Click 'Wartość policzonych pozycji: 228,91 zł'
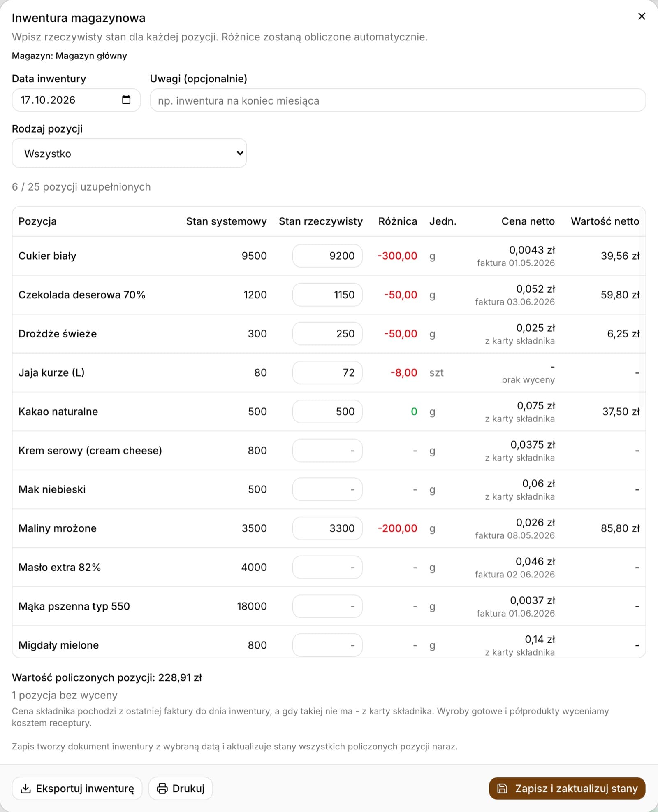The width and height of the screenshot is (658, 812). (x=107, y=677)
